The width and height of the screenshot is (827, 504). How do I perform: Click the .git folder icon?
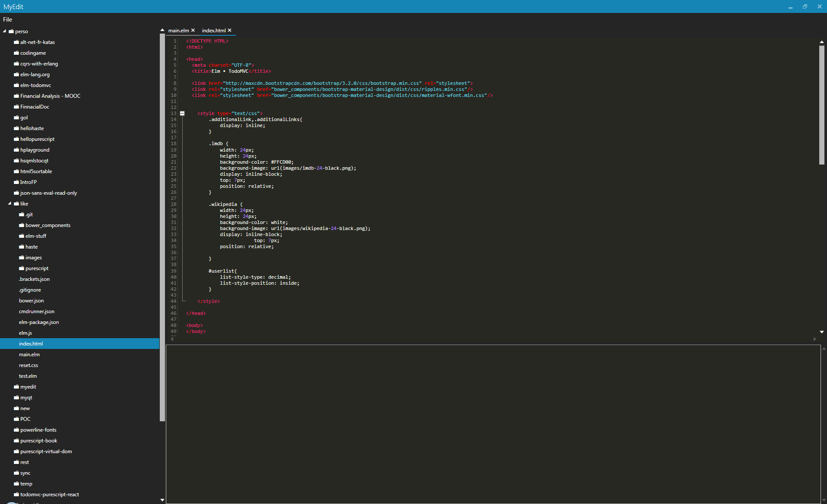click(x=22, y=215)
